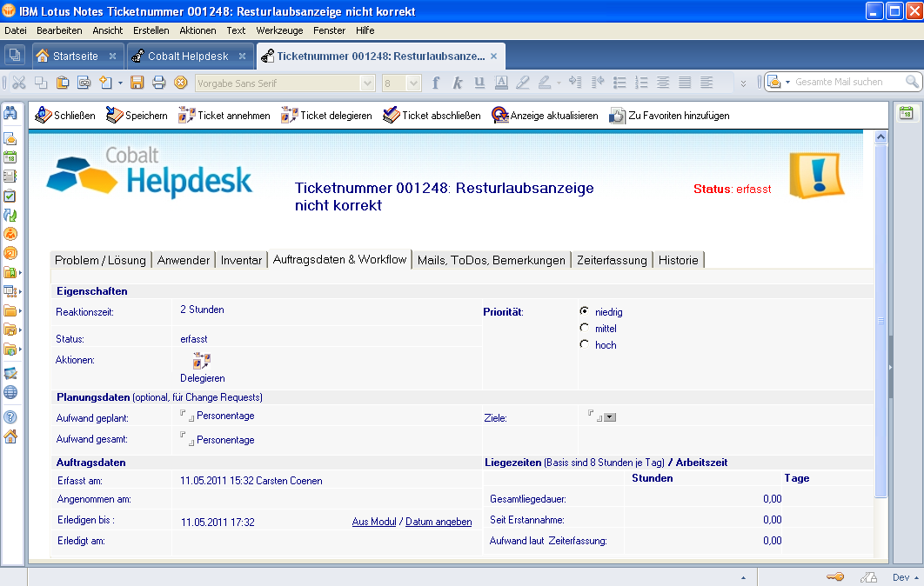Switch to the Mails, ToDos, Bemerkungen tab
Screen dimensions: 924x586
491,260
